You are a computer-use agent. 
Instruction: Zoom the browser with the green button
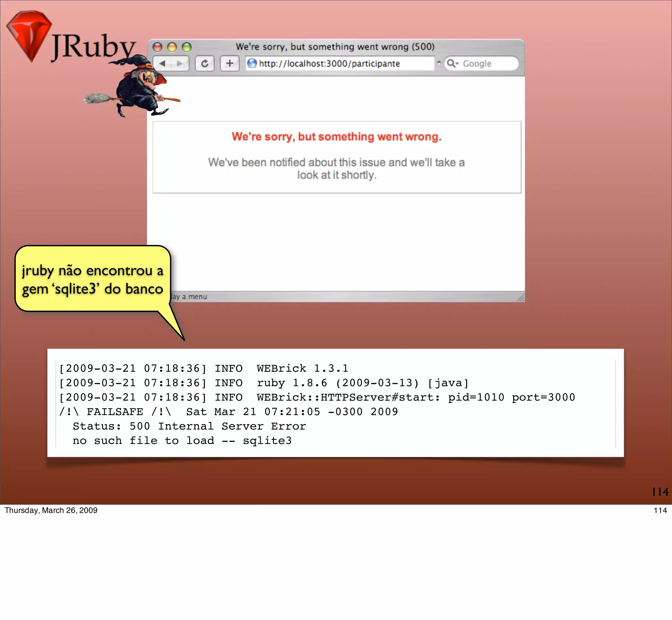pyautogui.click(x=187, y=47)
